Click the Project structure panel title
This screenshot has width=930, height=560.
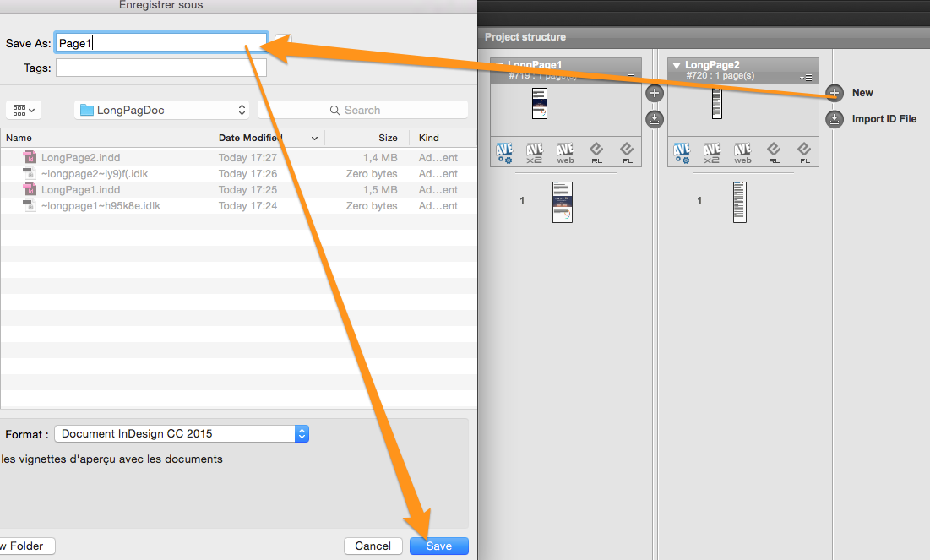[x=525, y=37]
